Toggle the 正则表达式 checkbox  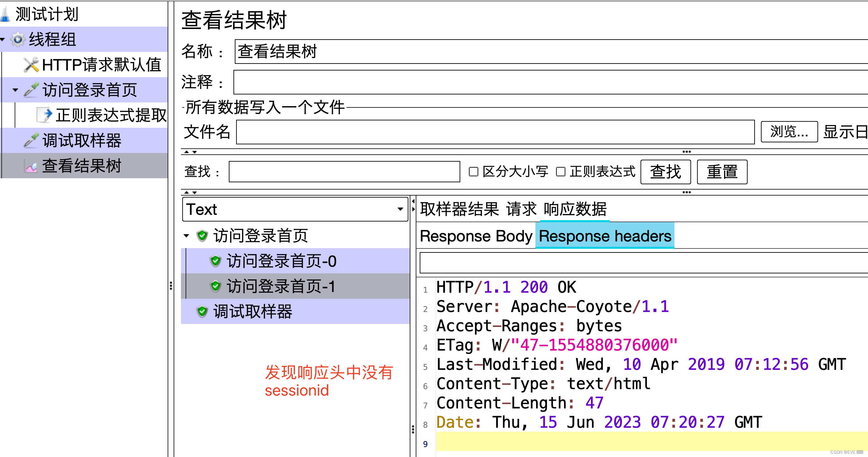click(561, 172)
